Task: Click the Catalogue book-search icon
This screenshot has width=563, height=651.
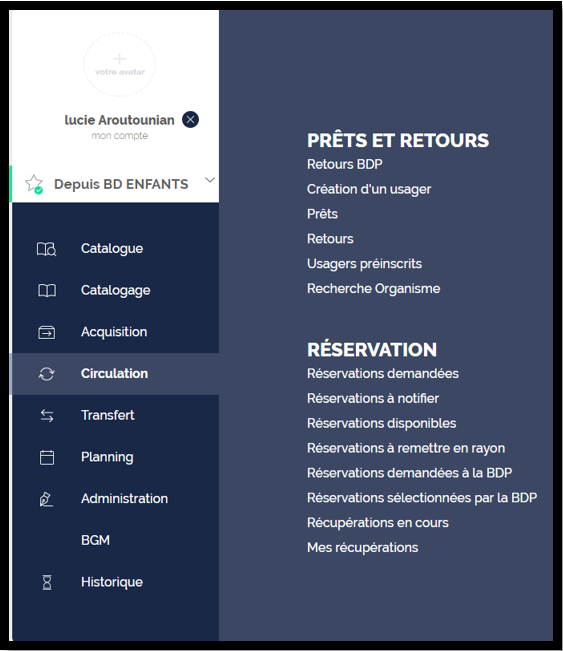Action: coord(47,249)
